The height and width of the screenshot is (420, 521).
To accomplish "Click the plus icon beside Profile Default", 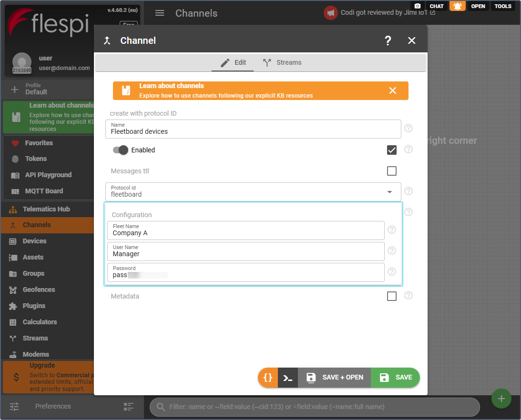I will 15,90.
